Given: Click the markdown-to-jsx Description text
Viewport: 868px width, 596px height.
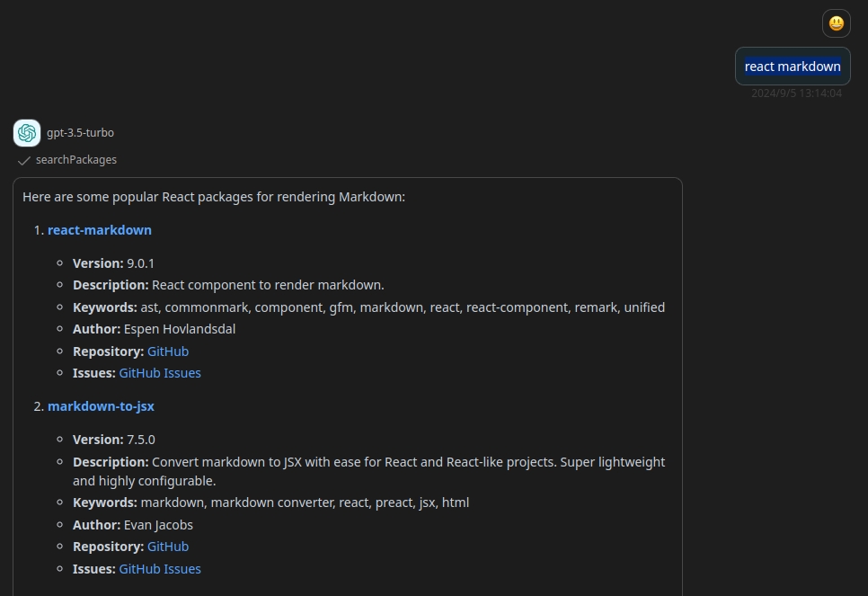Looking at the screenshot, I should pyautogui.click(x=368, y=471).
